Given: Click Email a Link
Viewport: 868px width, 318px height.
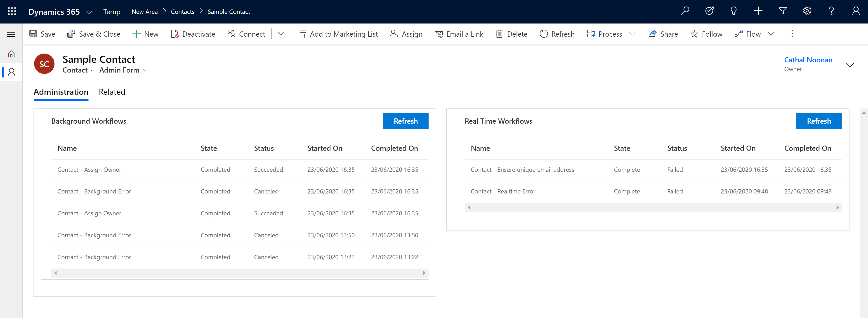Looking at the screenshot, I should tap(459, 34).
